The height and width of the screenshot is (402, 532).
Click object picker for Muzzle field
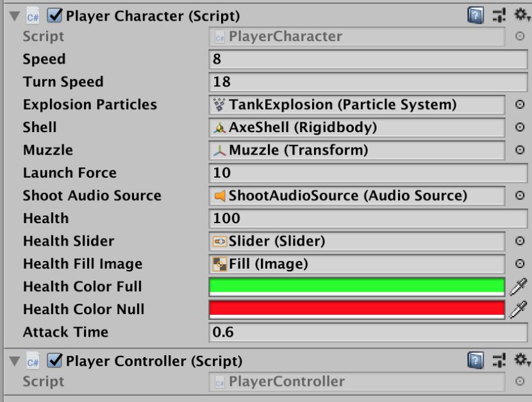coord(520,150)
